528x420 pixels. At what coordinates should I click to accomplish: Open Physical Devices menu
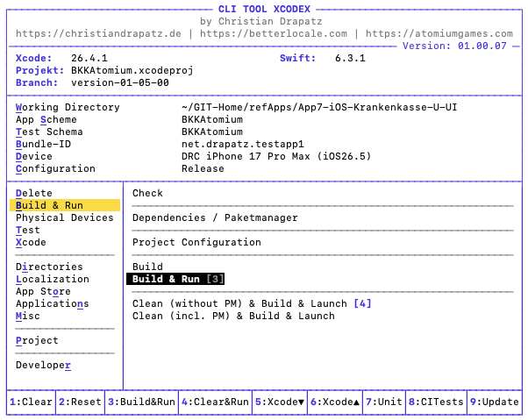point(65,217)
